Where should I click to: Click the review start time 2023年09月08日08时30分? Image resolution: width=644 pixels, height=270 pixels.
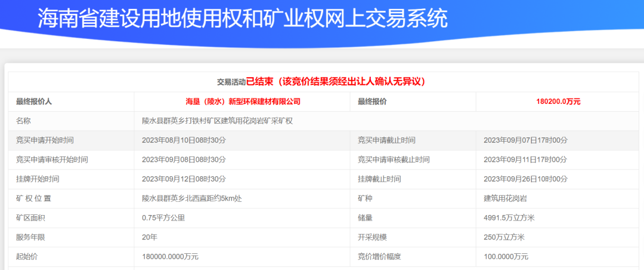coord(184,159)
